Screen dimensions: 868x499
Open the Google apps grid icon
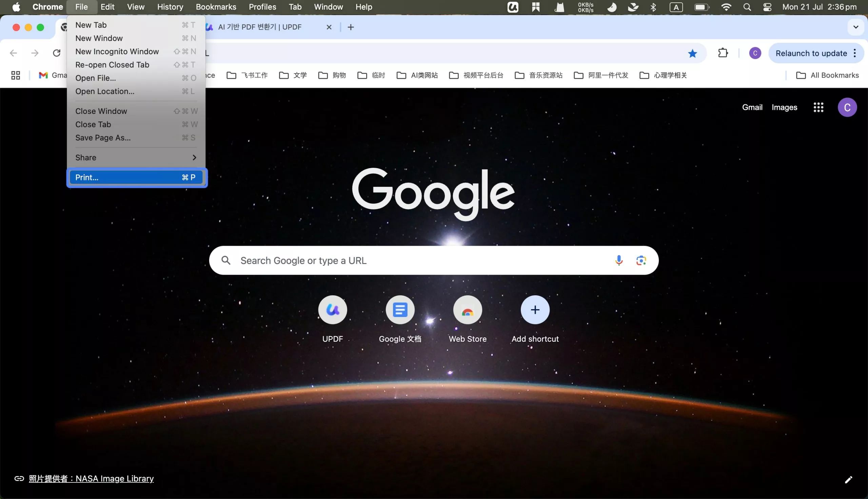pos(818,107)
